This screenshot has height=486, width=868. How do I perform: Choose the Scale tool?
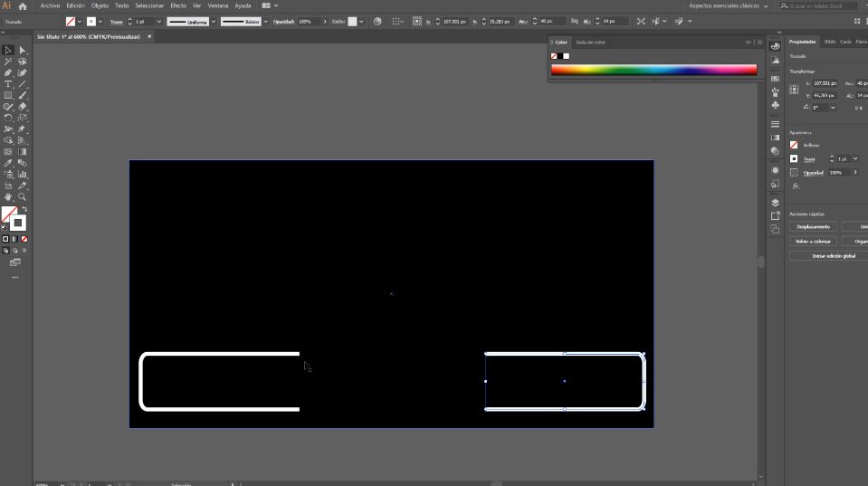22,118
